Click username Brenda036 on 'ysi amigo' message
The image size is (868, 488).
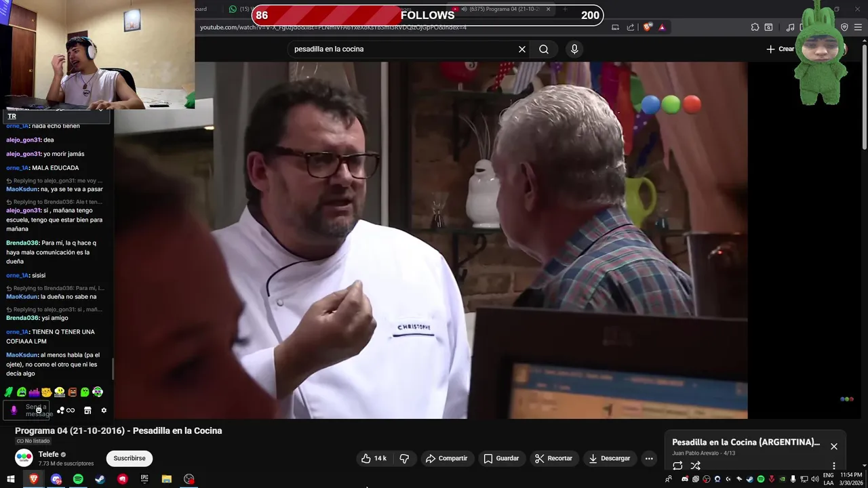tap(22, 318)
